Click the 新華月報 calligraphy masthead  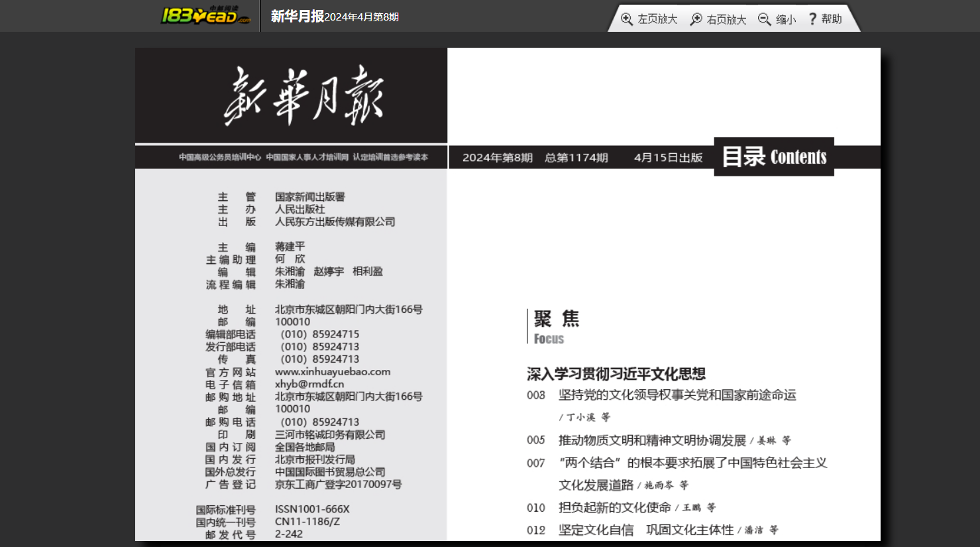pyautogui.click(x=303, y=95)
